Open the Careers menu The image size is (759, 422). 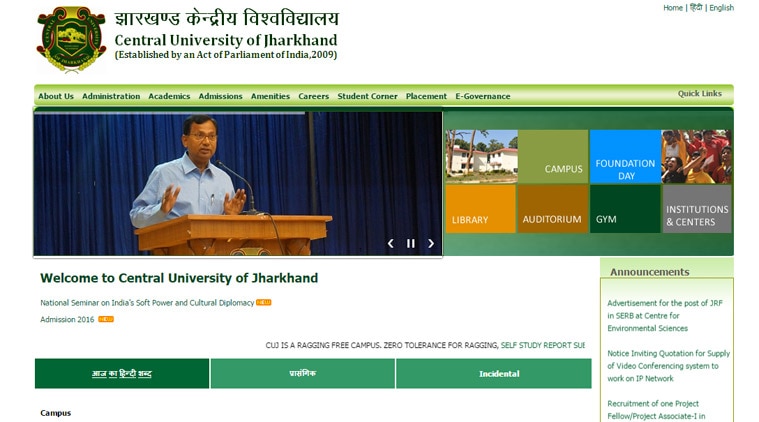click(314, 96)
